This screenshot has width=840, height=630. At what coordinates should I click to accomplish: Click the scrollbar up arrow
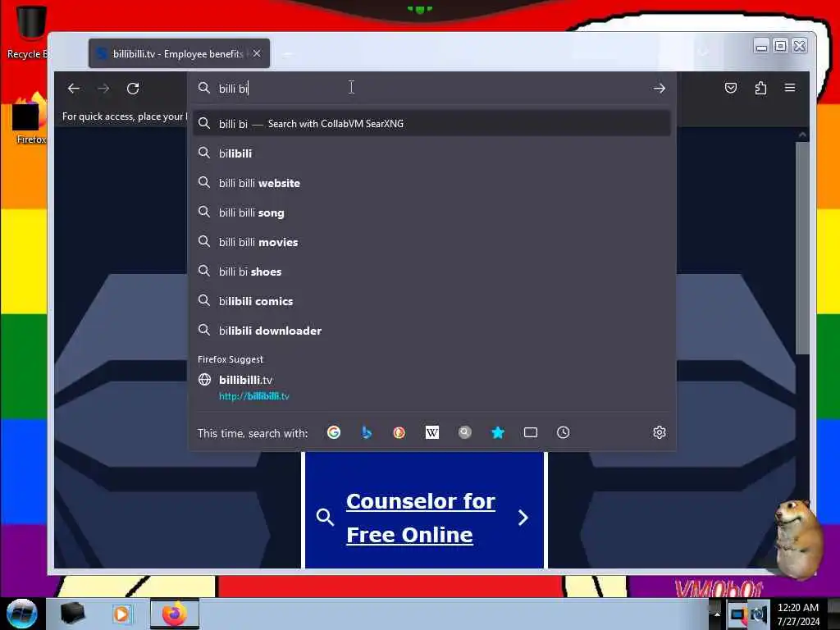tap(802, 135)
